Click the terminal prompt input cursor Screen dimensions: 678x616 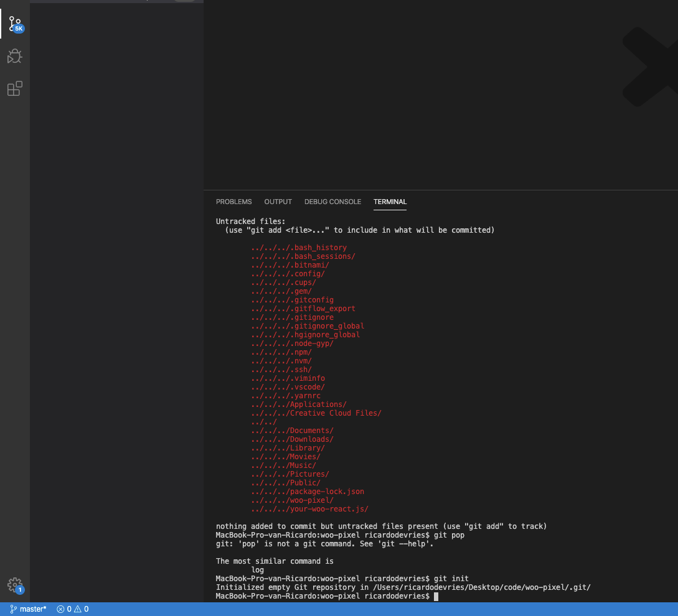point(435,595)
